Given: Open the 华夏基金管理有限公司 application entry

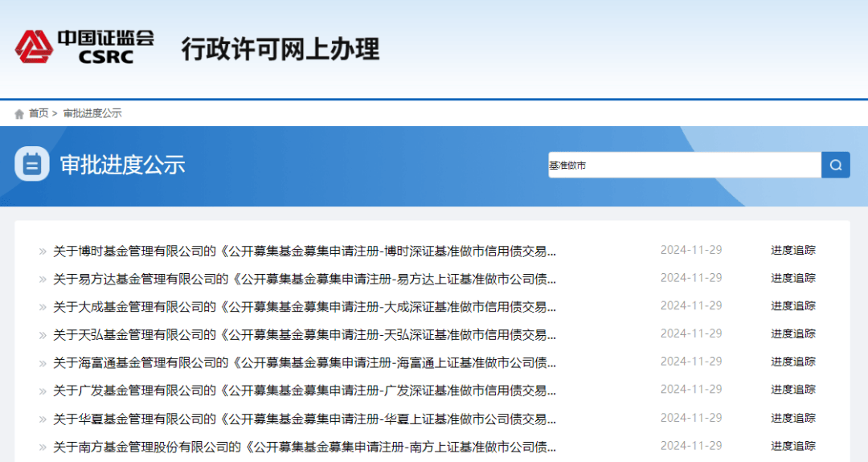Looking at the screenshot, I should coord(305,419).
